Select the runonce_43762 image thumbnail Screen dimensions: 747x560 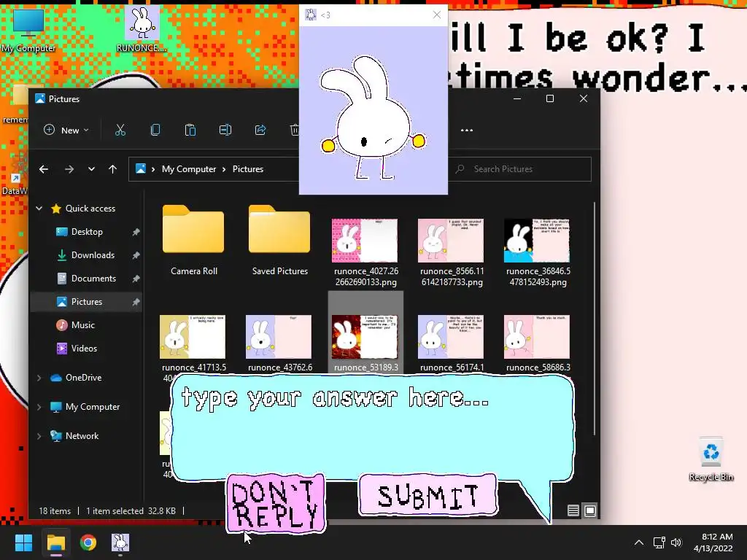[279, 337]
